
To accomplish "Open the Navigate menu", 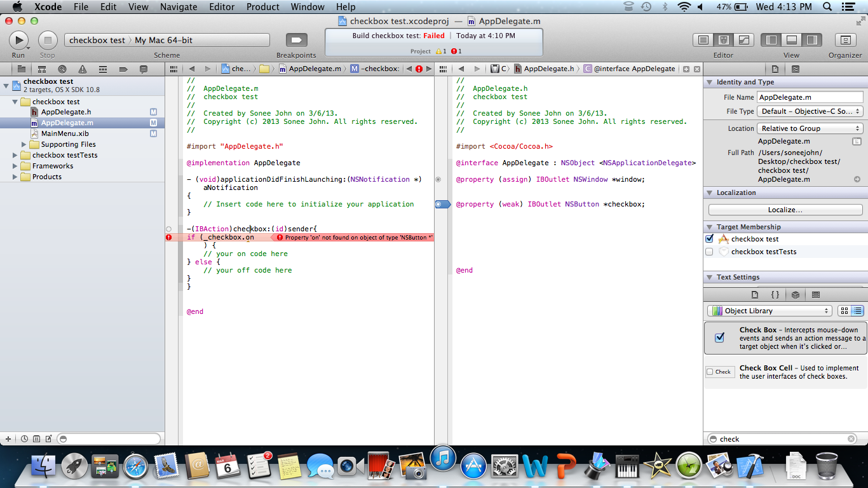I will coord(179,7).
